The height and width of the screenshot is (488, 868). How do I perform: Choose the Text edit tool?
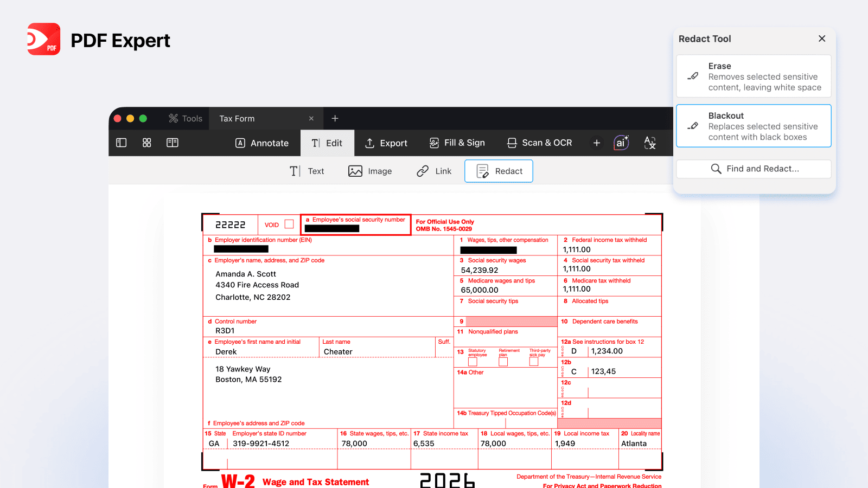click(307, 171)
